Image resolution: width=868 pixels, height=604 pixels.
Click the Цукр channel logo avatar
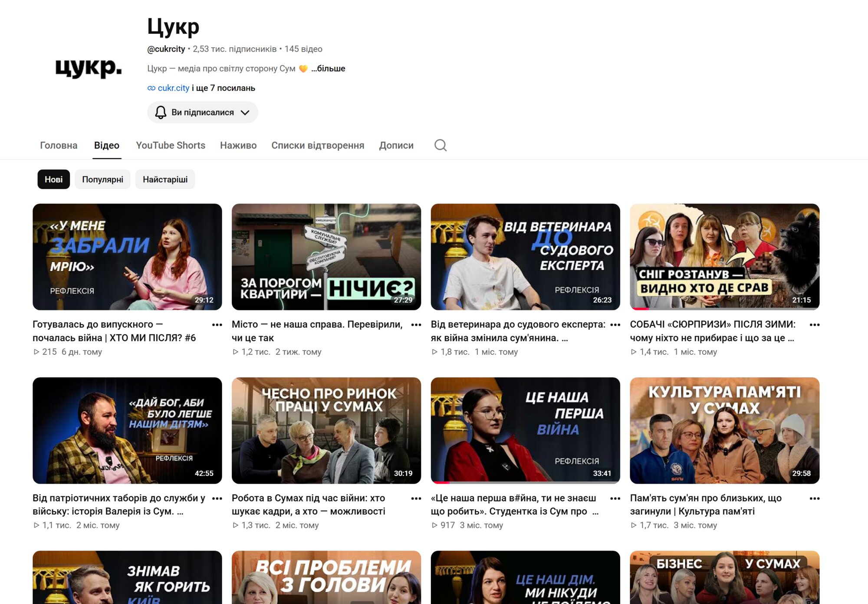pyautogui.click(x=89, y=68)
